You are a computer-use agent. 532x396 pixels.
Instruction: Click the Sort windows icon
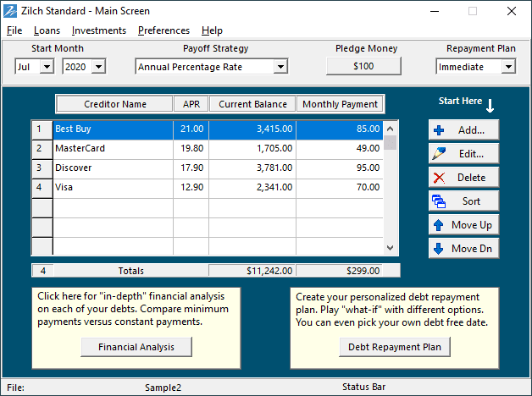click(x=439, y=201)
